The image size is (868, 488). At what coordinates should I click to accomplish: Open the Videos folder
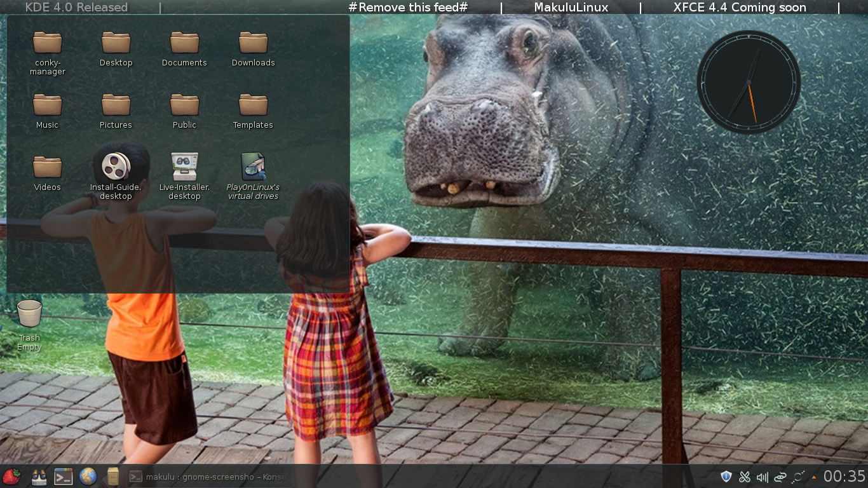click(x=48, y=173)
